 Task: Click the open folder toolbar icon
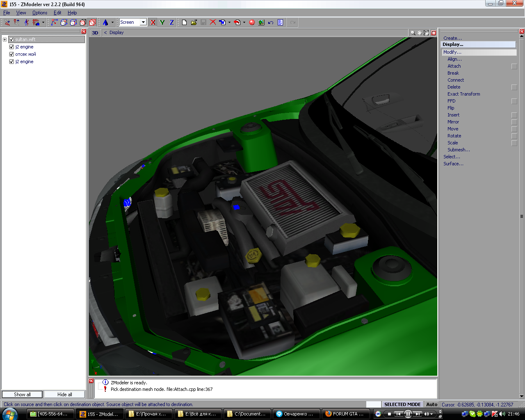coord(194,23)
